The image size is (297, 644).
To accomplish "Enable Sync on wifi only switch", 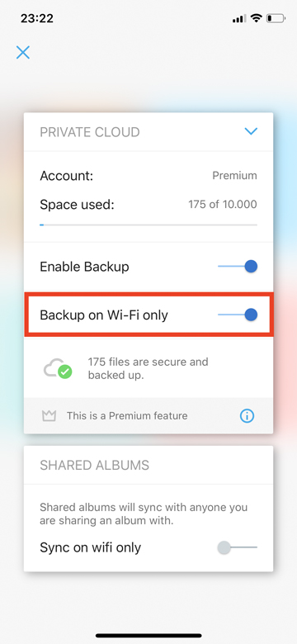I will [x=238, y=547].
